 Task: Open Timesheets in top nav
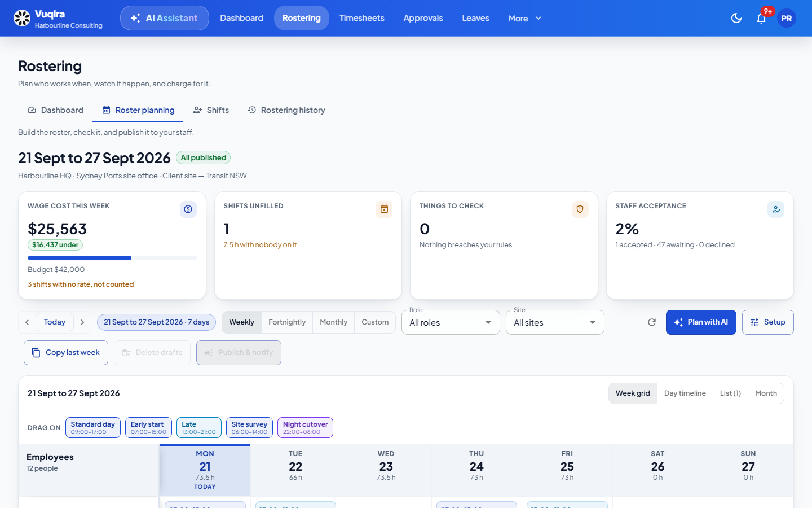(x=362, y=18)
